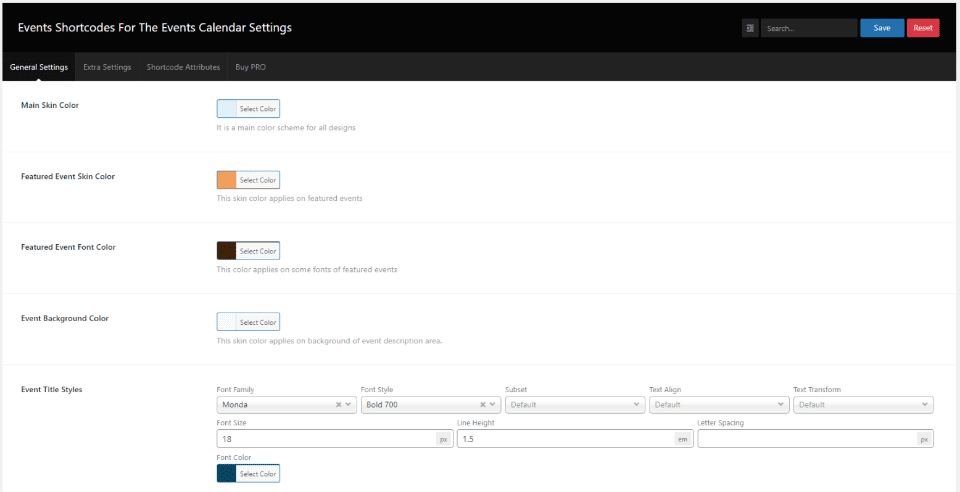Reset all settings with the Reset button
Image resolution: width=960 pixels, height=492 pixels.
coord(923,28)
